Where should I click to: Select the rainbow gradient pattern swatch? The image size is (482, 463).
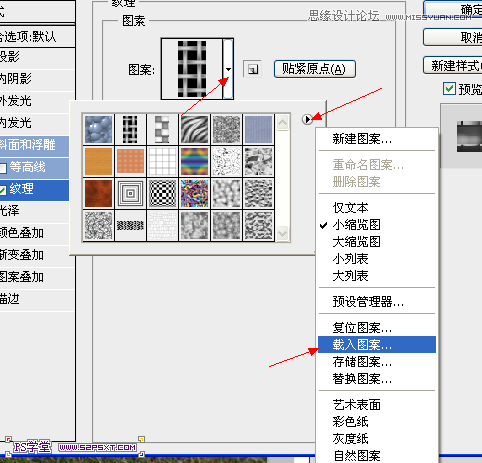tap(194, 162)
